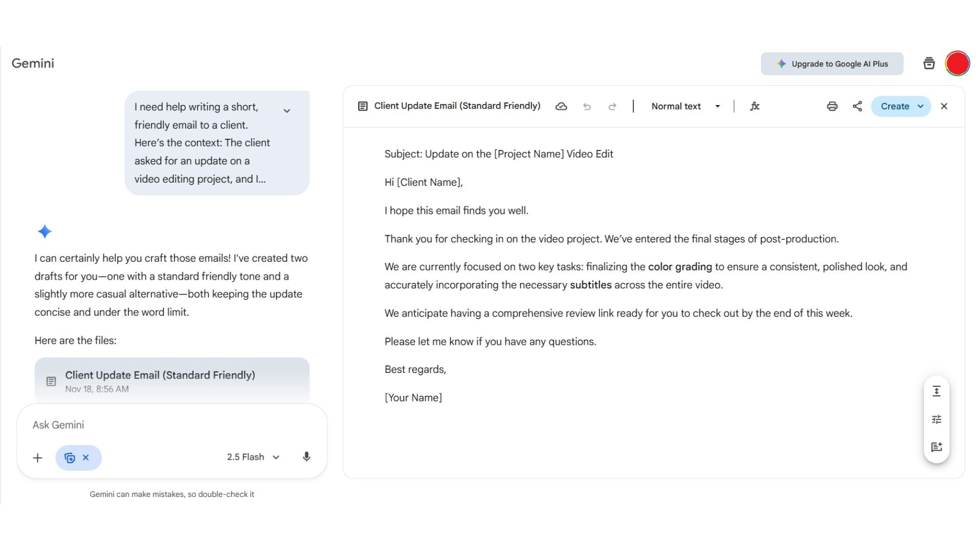Open the line spacing control on the side panel

point(937,391)
